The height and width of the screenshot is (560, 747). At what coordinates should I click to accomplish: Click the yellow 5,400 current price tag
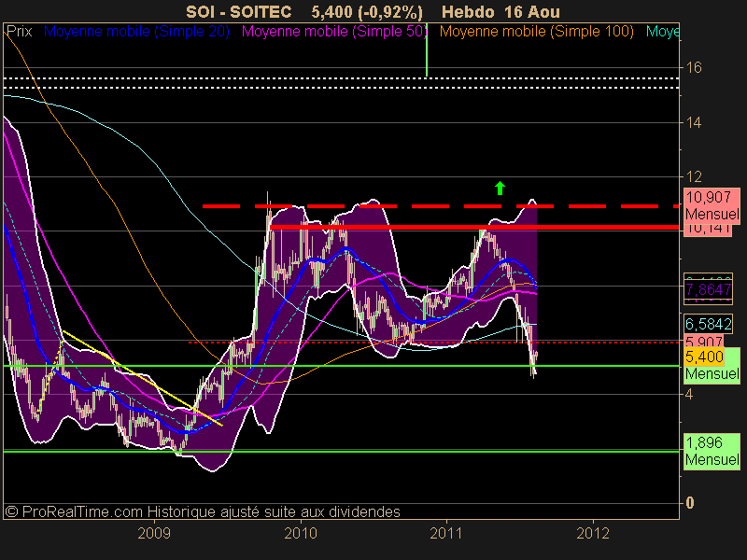pyautogui.click(x=705, y=357)
